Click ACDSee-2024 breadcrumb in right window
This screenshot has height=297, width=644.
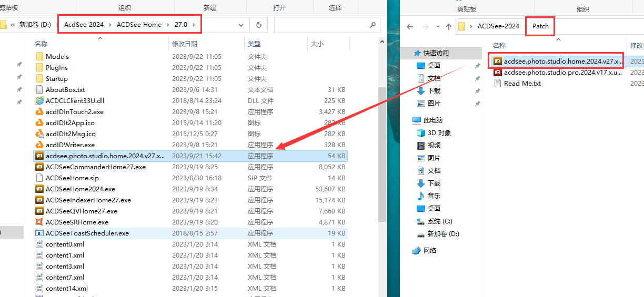click(x=498, y=26)
